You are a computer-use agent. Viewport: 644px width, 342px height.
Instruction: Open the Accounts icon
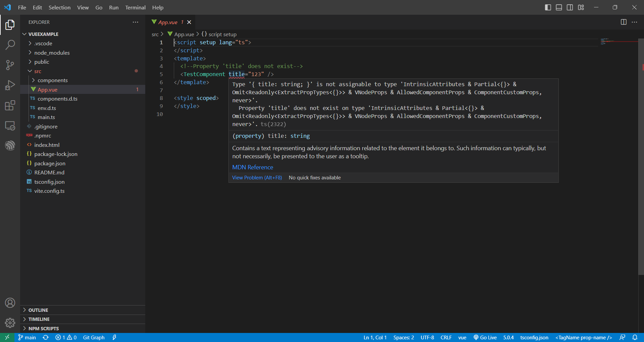click(x=10, y=303)
